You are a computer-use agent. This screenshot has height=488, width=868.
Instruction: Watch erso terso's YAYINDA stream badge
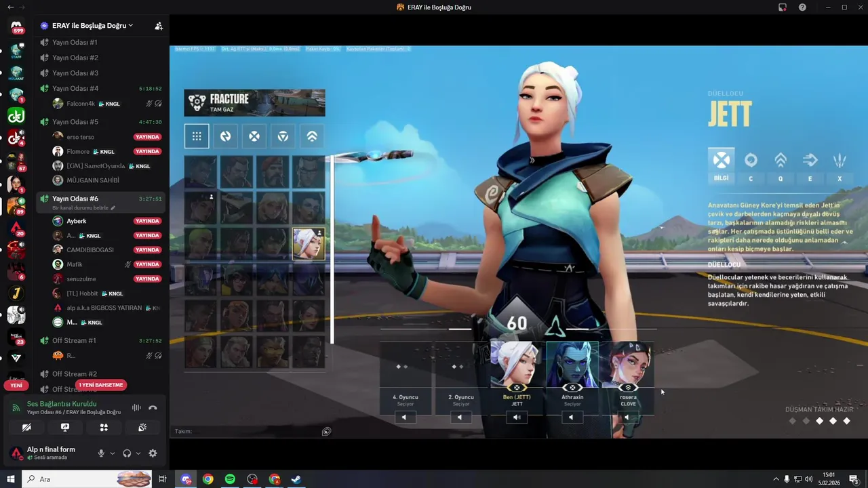(x=147, y=137)
